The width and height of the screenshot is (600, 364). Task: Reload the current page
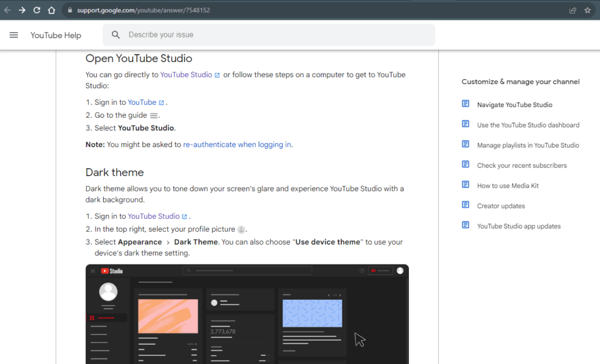(x=37, y=11)
